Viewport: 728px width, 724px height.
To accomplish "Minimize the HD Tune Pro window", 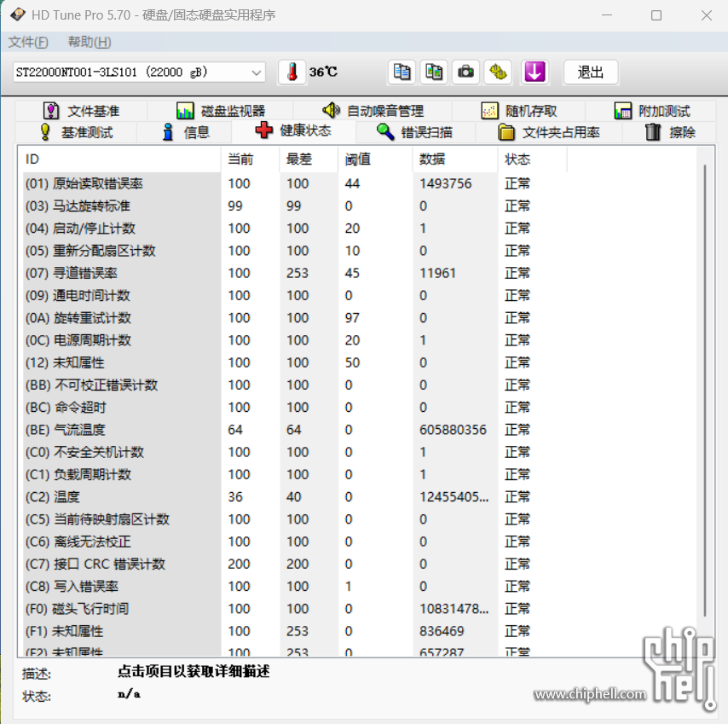I will pyautogui.click(x=607, y=15).
